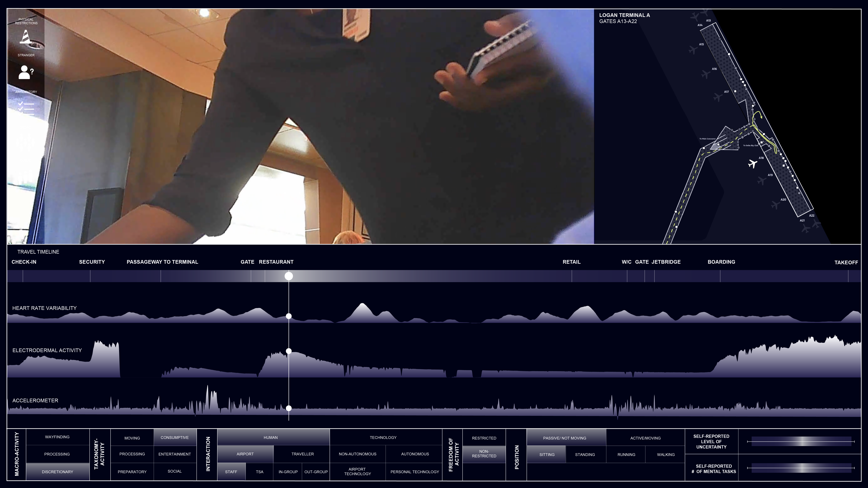
Task: Click the Personal Technology cell
Action: 414,472
